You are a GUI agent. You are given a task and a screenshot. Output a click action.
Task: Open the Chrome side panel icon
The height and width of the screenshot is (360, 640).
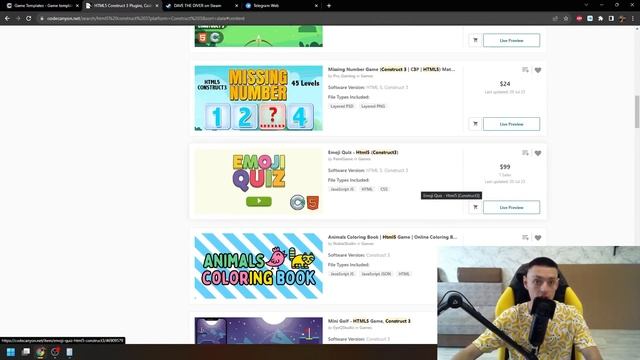click(611, 18)
